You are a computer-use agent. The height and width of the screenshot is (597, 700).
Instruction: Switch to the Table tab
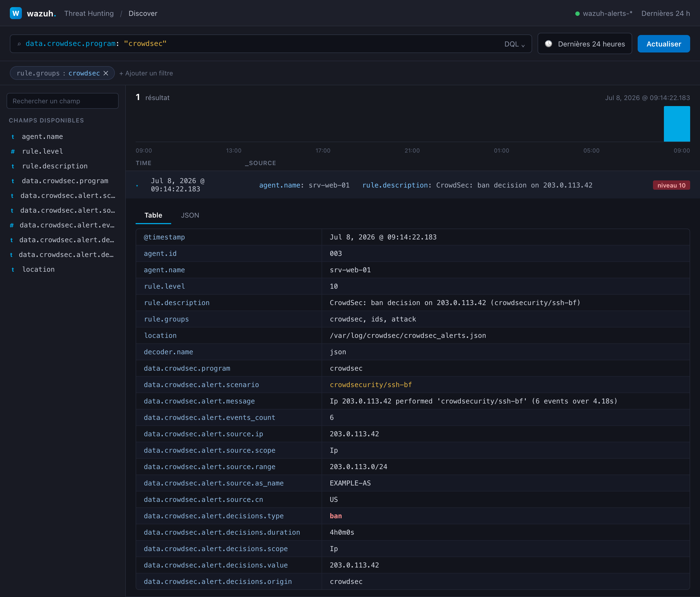153,215
